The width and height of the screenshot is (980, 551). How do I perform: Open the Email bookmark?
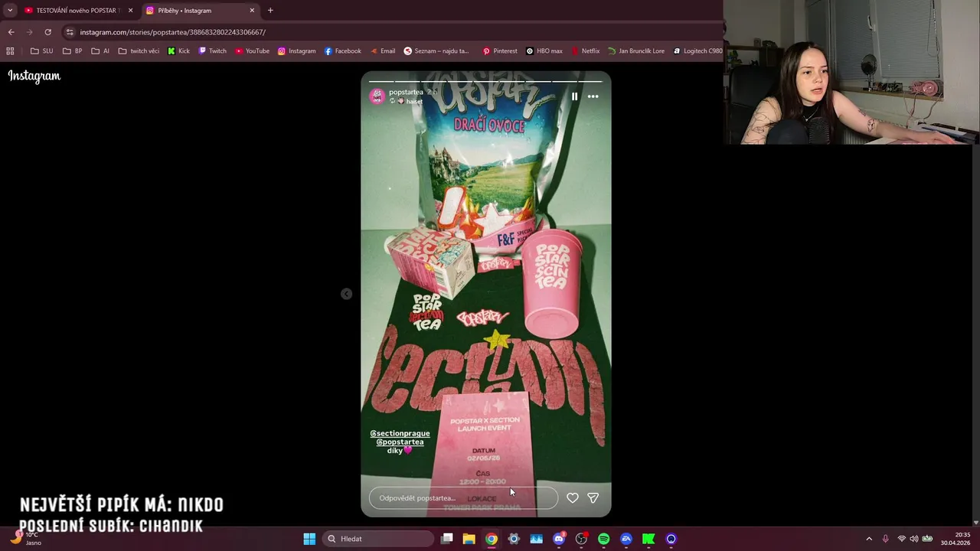click(382, 51)
